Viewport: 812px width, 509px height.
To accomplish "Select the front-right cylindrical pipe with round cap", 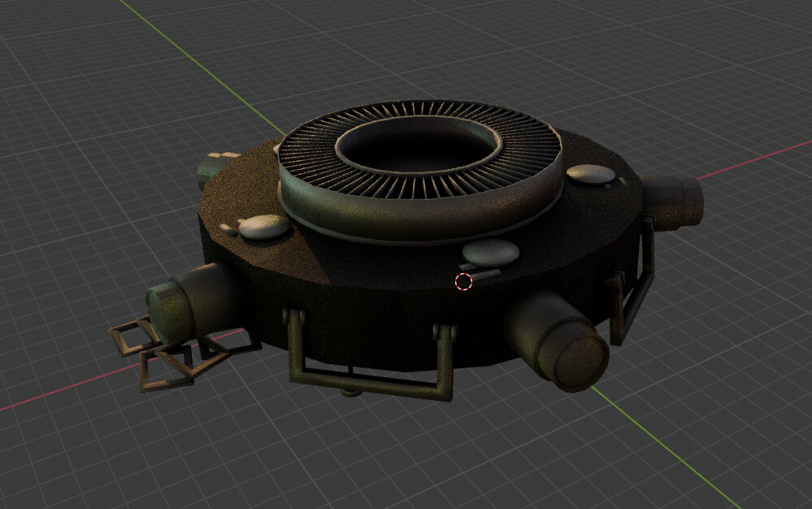I will [558, 340].
